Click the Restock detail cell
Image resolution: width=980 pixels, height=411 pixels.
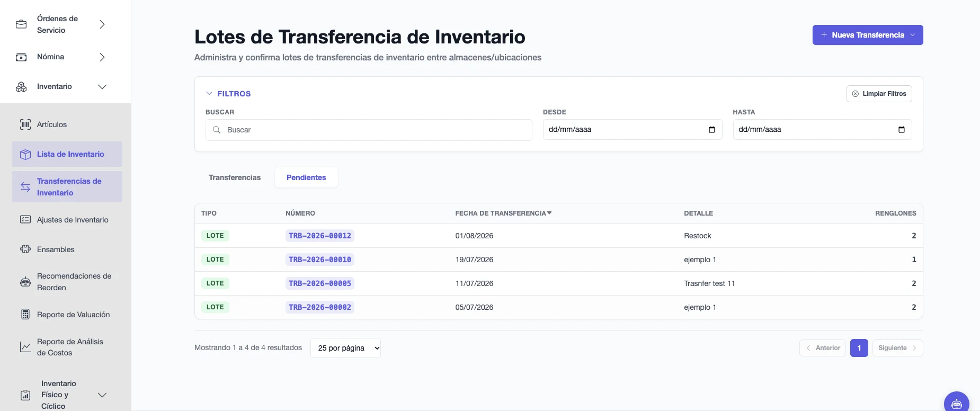pyautogui.click(x=698, y=236)
